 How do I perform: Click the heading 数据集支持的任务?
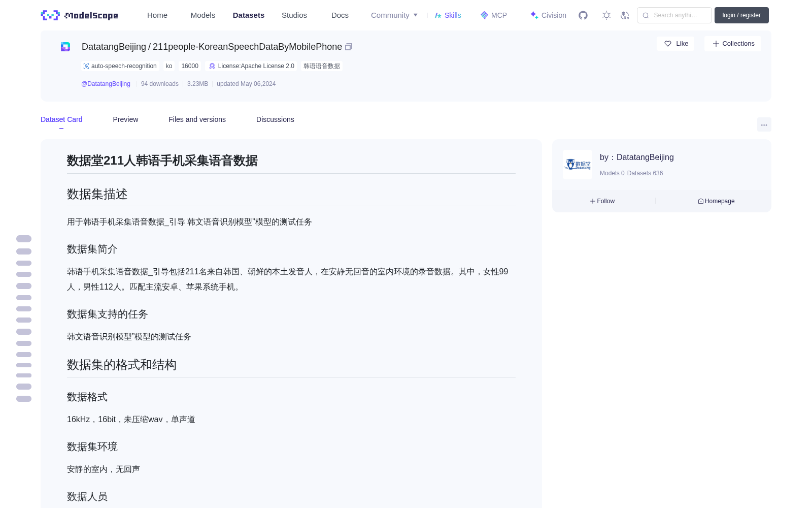pos(108,314)
